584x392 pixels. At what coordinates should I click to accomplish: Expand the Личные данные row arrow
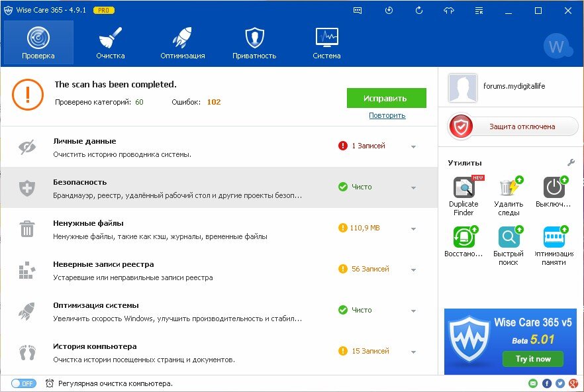tap(413, 146)
